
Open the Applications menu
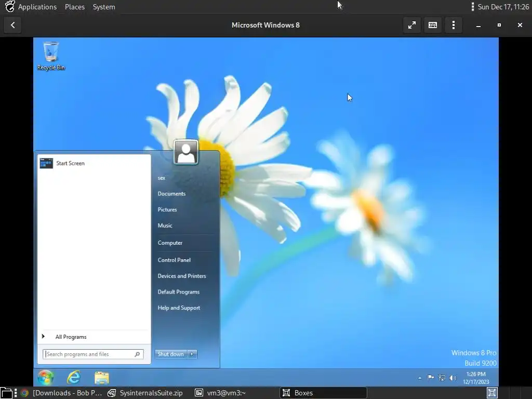[37, 7]
